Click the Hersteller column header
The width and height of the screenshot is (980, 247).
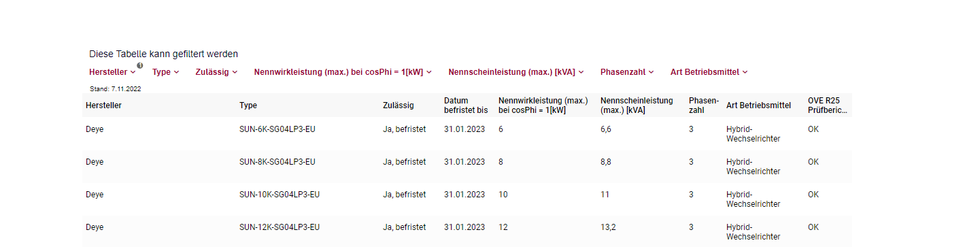103,105
